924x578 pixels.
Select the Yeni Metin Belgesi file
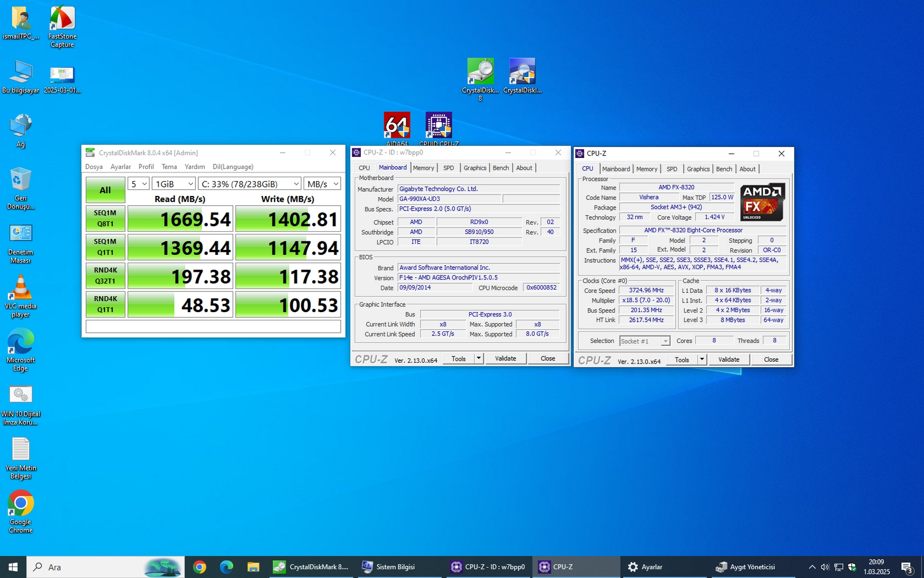pos(21,459)
